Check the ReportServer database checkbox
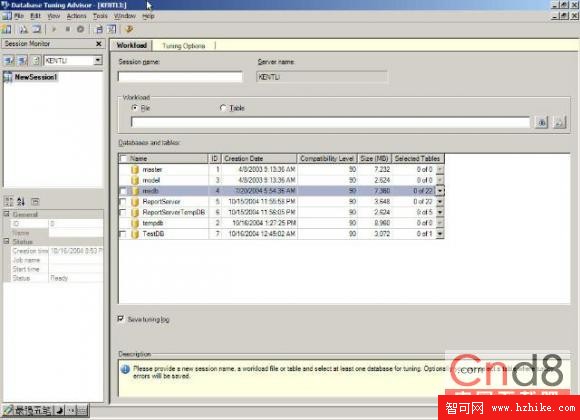Screen dimensions: 580x420 122,202
